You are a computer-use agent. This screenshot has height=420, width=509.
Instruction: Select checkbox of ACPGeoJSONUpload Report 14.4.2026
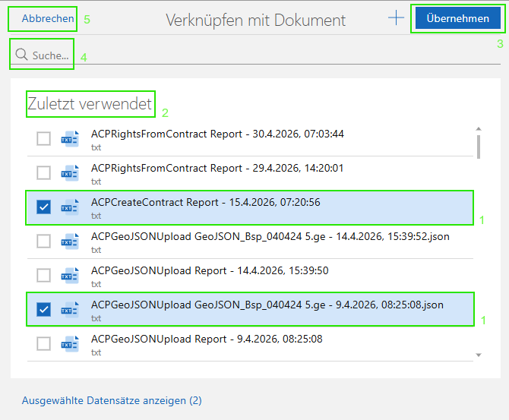click(43, 275)
